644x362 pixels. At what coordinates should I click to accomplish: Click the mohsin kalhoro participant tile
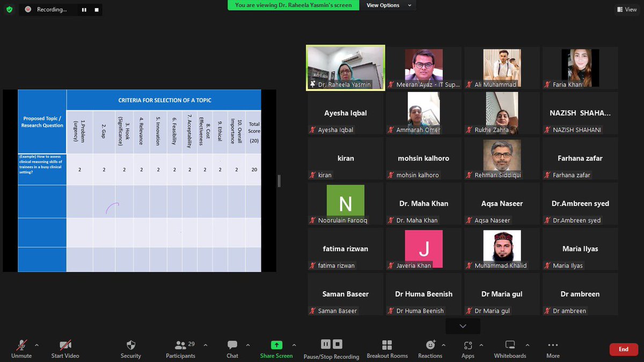(x=424, y=158)
